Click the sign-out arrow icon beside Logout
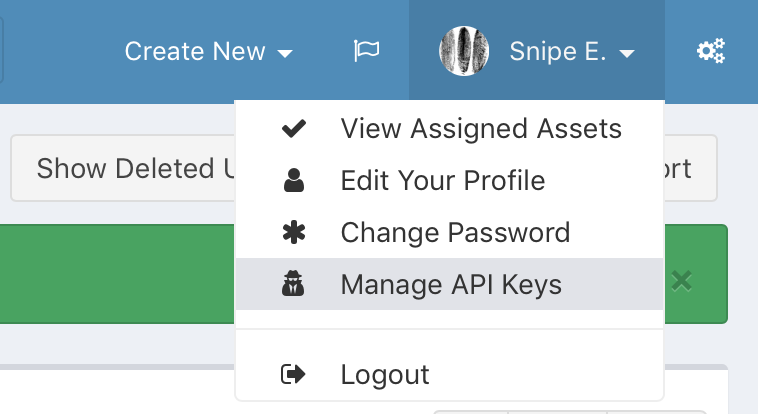Screen dimensions: 758x414 point(293,374)
